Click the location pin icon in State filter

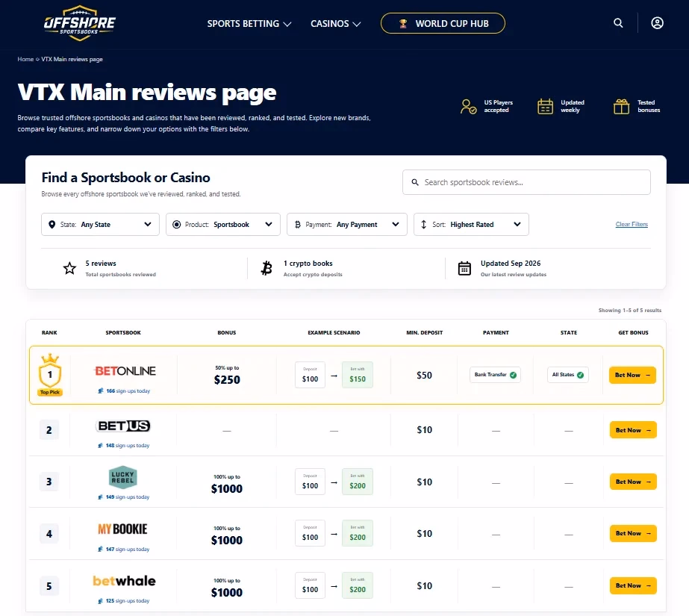coord(52,225)
